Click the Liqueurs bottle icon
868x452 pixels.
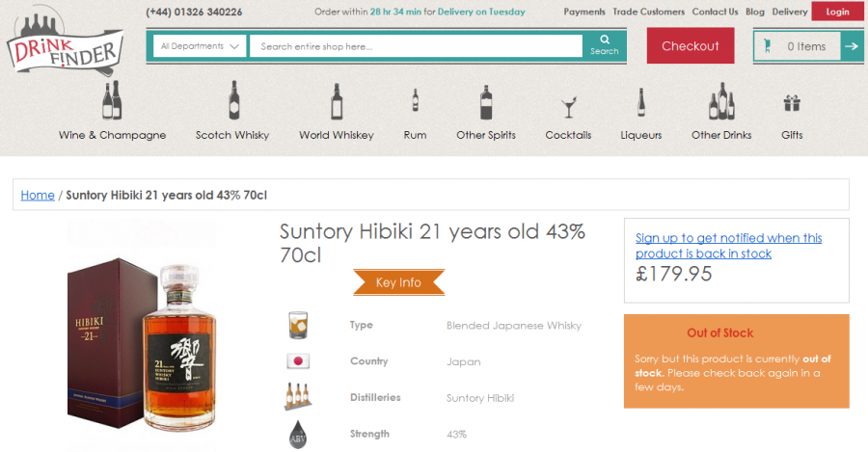[640, 101]
